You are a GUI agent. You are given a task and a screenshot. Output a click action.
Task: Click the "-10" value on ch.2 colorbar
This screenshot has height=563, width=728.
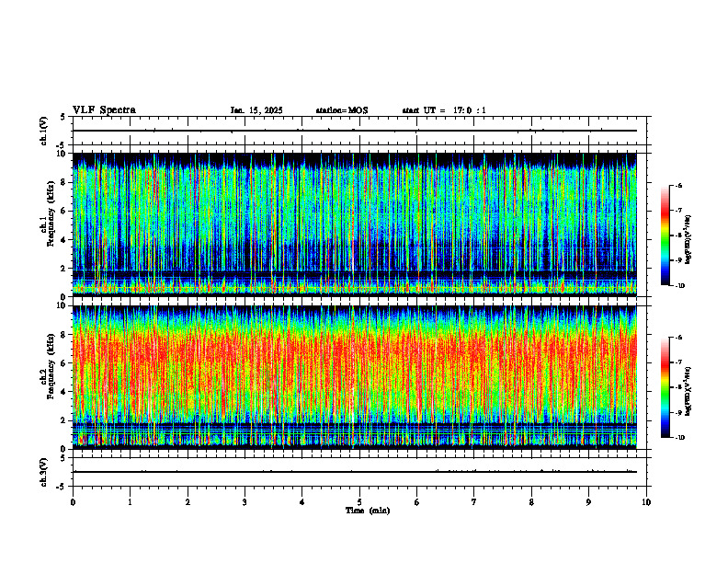pos(680,438)
